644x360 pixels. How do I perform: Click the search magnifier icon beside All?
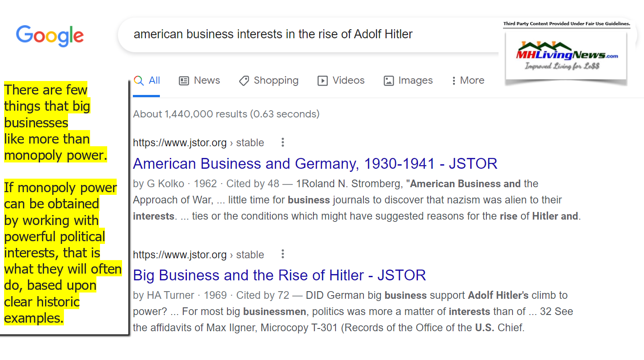pyautogui.click(x=139, y=81)
